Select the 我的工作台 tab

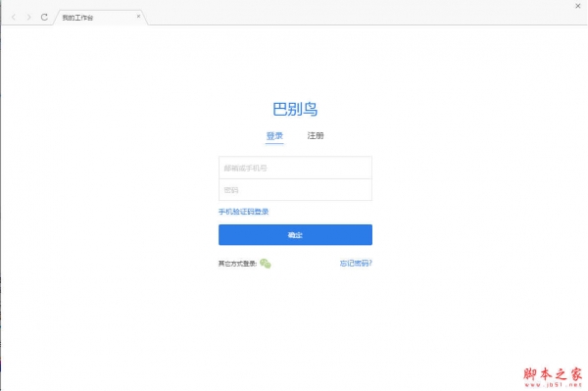click(x=100, y=18)
